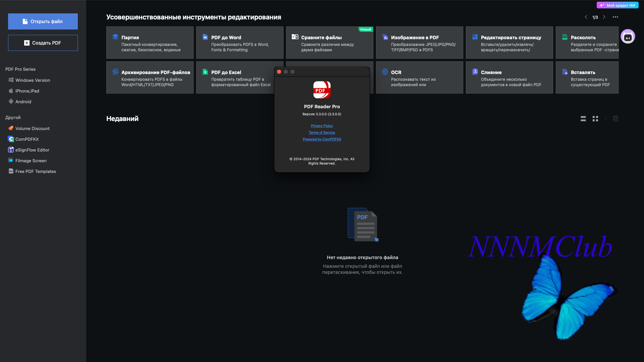Switch recent files to list view

tap(583, 119)
